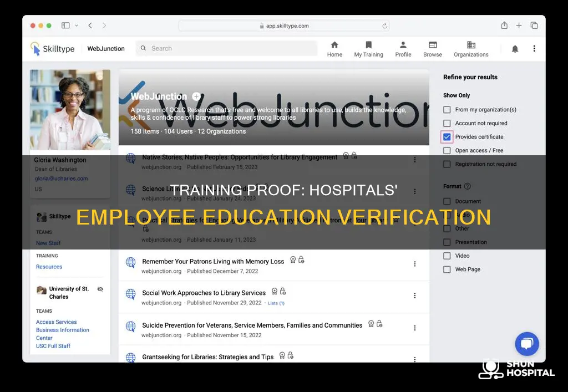Open Native Stories, Native Peoples item
This screenshot has width=568, height=392.
(240, 157)
